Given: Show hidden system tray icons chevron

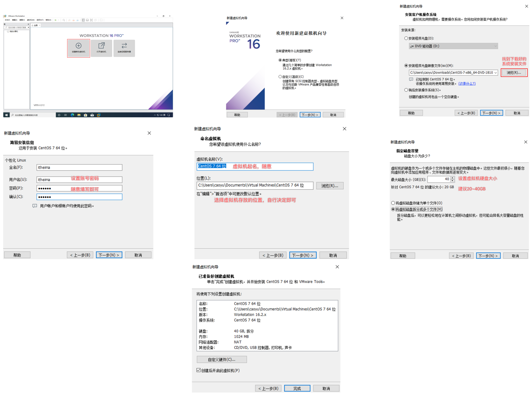Looking at the screenshot, I should pos(155,115).
